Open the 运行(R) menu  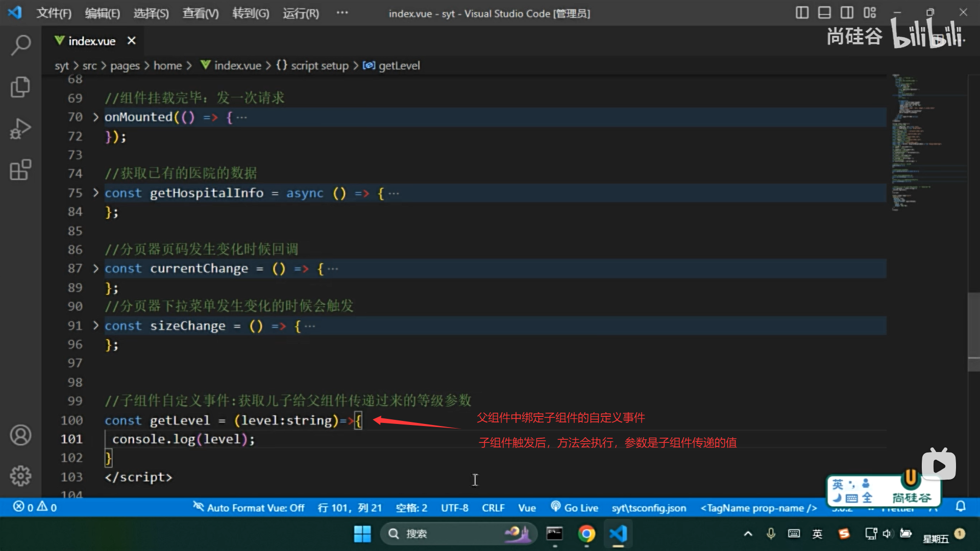pyautogui.click(x=301, y=13)
